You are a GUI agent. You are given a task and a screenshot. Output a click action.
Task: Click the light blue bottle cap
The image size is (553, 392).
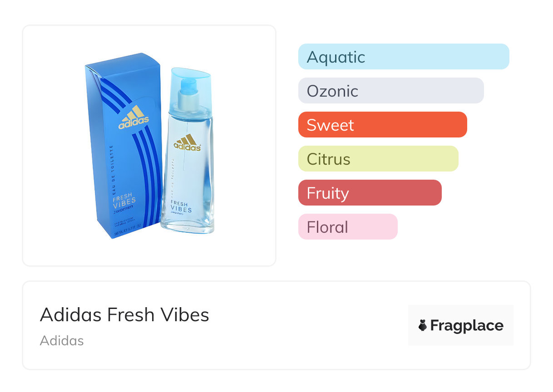pyautogui.click(x=192, y=80)
